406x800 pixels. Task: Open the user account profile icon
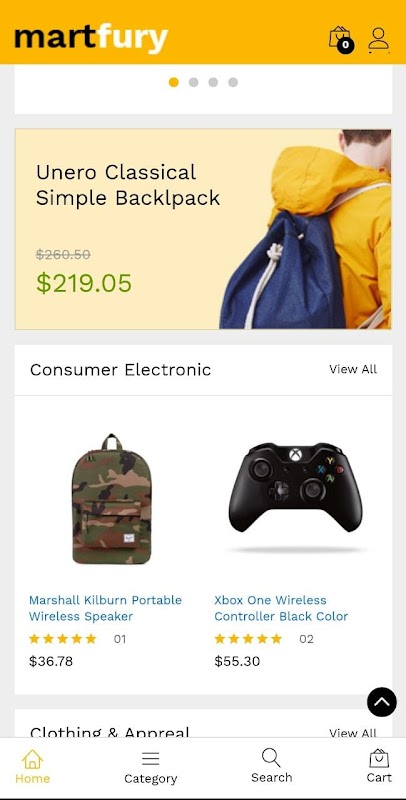[x=378, y=40]
